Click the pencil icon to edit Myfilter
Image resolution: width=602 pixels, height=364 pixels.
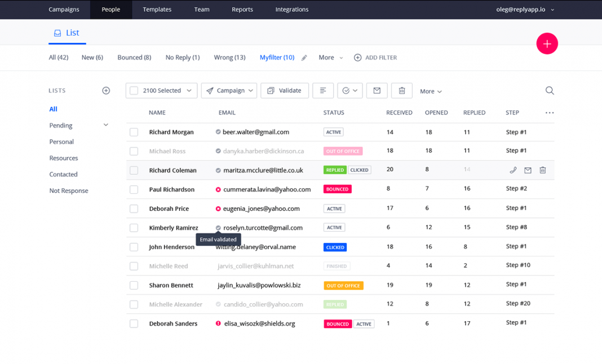point(304,58)
